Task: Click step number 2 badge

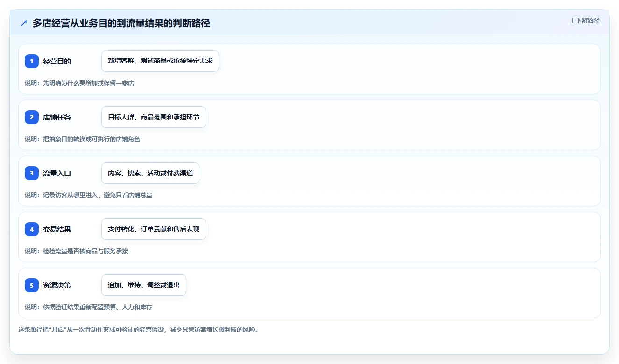Action: click(32, 117)
